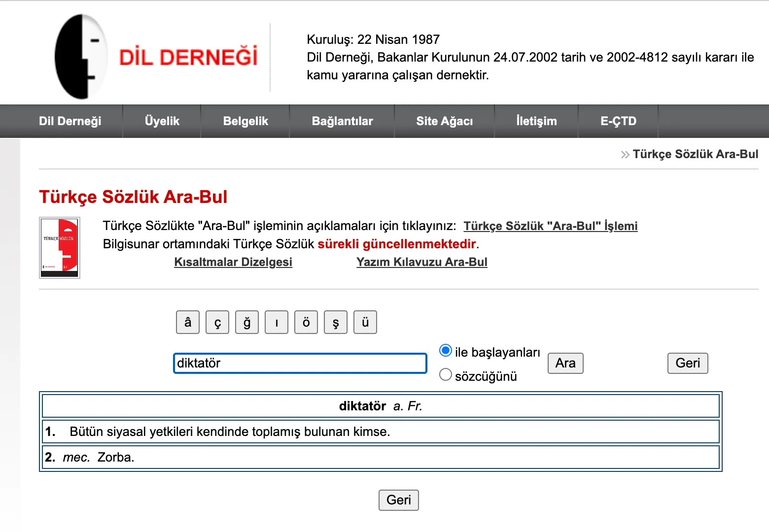Click the red 'Türkçe Sözlük Ara-Bul' page heading
Viewport: 769px width, 532px height.
click(x=133, y=197)
